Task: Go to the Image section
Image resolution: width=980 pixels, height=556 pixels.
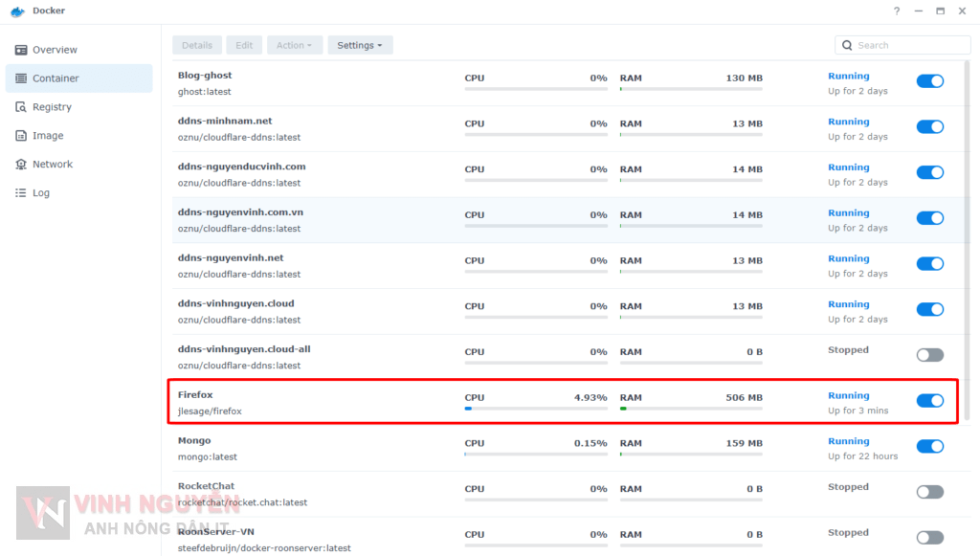Action: [46, 135]
